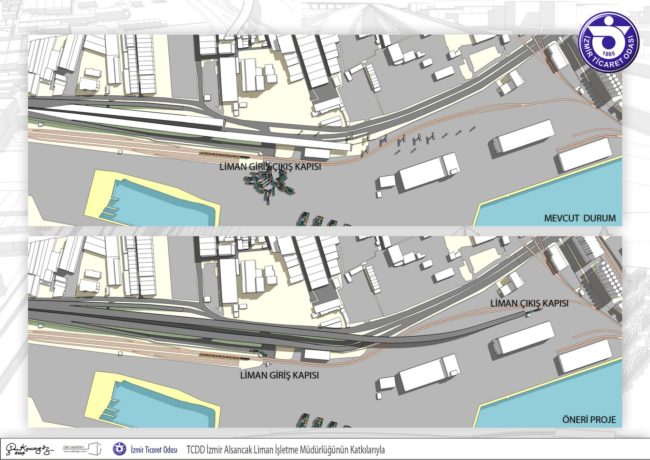This screenshot has height=460, width=650.
Task: Click the "İzmir Ticaret Odası" footer text
Action: click(152, 449)
